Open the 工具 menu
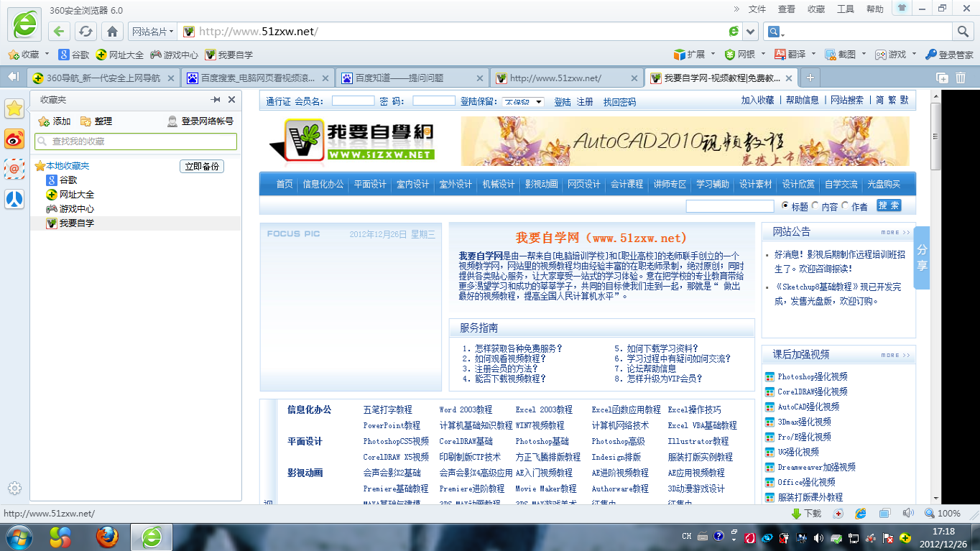 [846, 9]
